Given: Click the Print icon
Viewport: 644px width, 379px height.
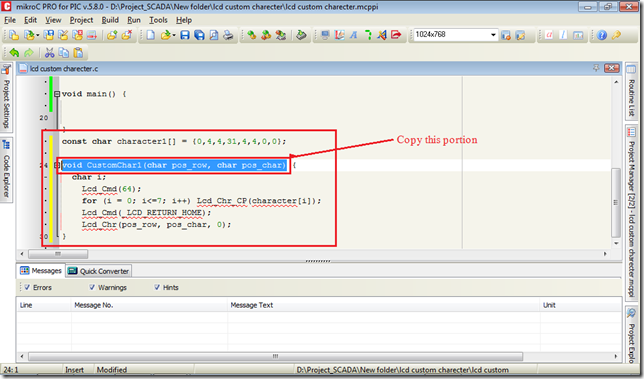Looking at the screenshot, I should pyautogui.click(x=228, y=35).
